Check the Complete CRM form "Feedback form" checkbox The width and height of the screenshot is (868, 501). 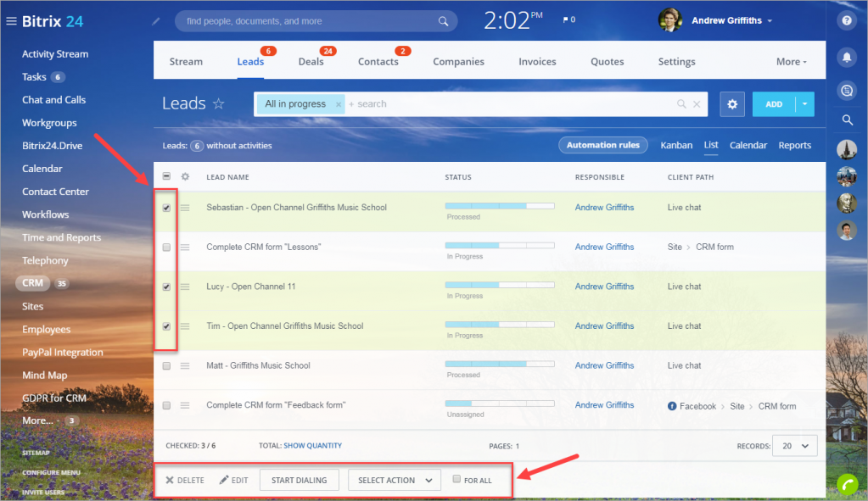click(166, 405)
